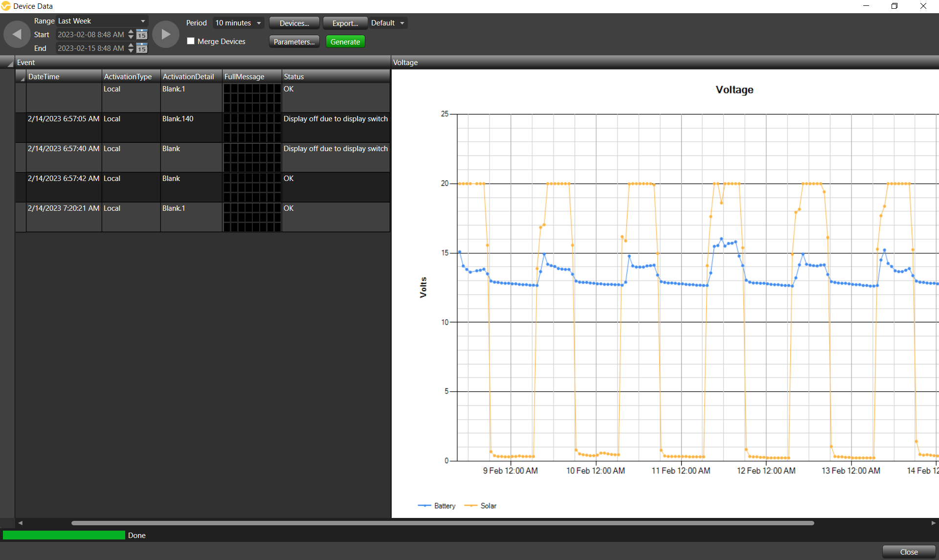Viewport: 939px width, 560px height.
Task: Open the Default export dropdown
Action: click(x=388, y=23)
